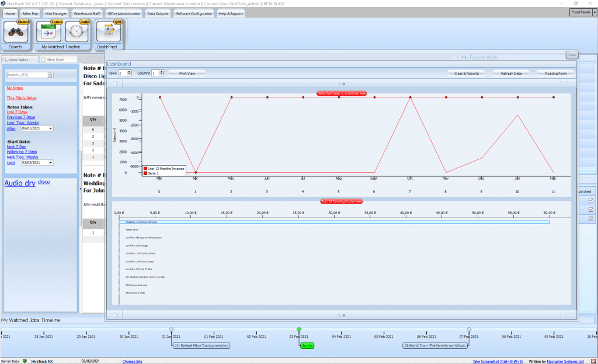Click the Print View button

tap(187, 73)
